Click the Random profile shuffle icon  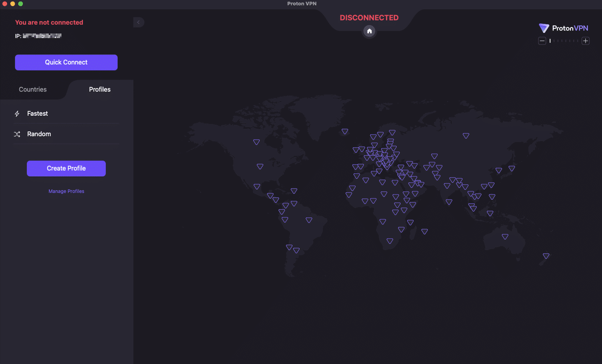17,134
